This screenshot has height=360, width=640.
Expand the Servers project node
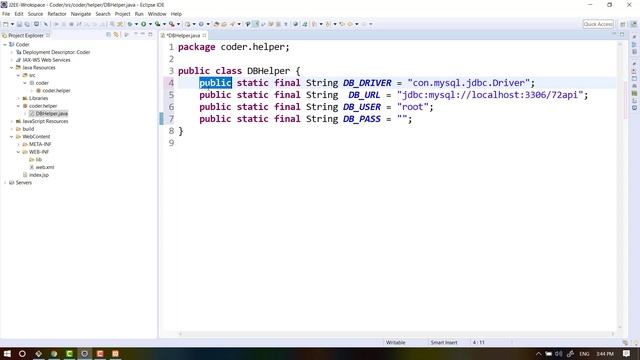5,182
